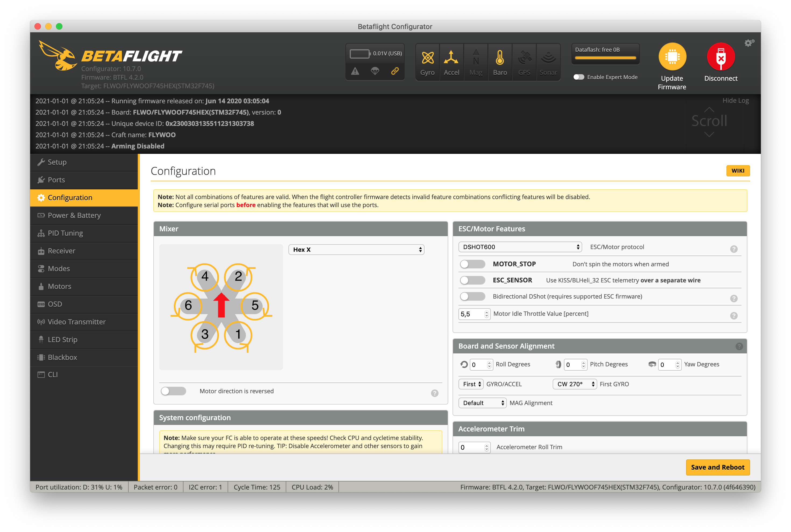Click the roll rotation icon
Screen dimensions: 791x532
point(464,364)
